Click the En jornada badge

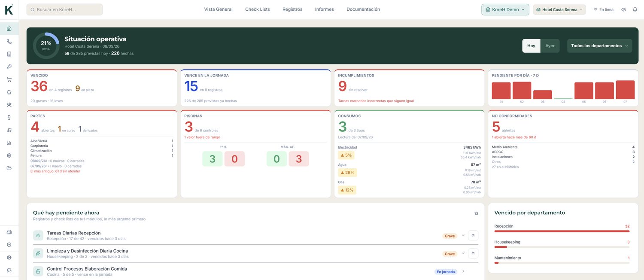[x=446, y=272]
